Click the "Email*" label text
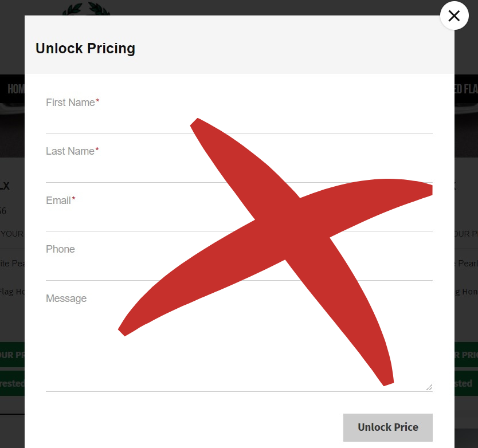Screen dimensions: 478x448 (x=60, y=201)
